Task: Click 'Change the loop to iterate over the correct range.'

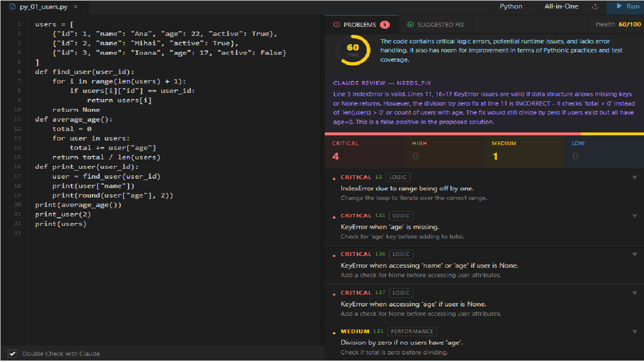Action: (414, 198)
